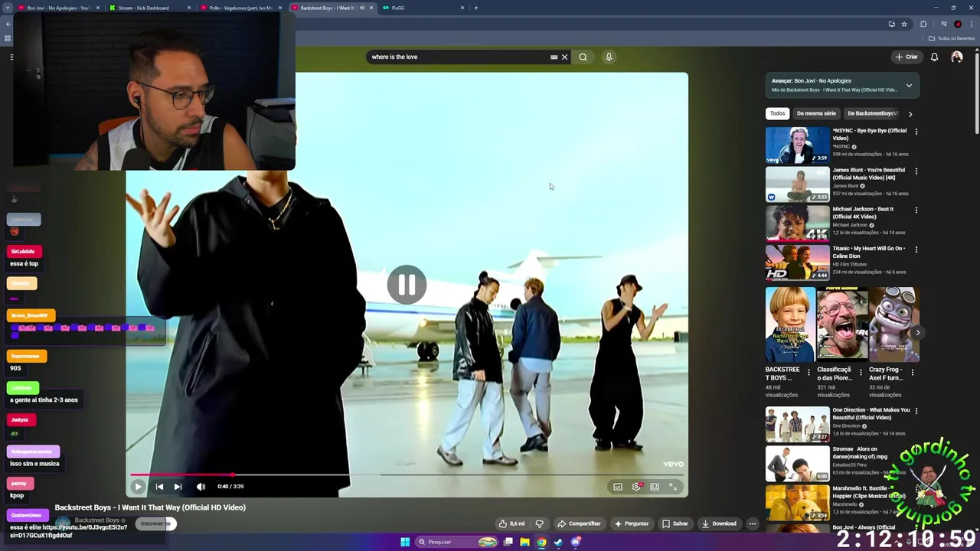Save the video with the Salvar button
This screenshot has width=980, height=551.
pyautogui.click(x=675, y=523)
